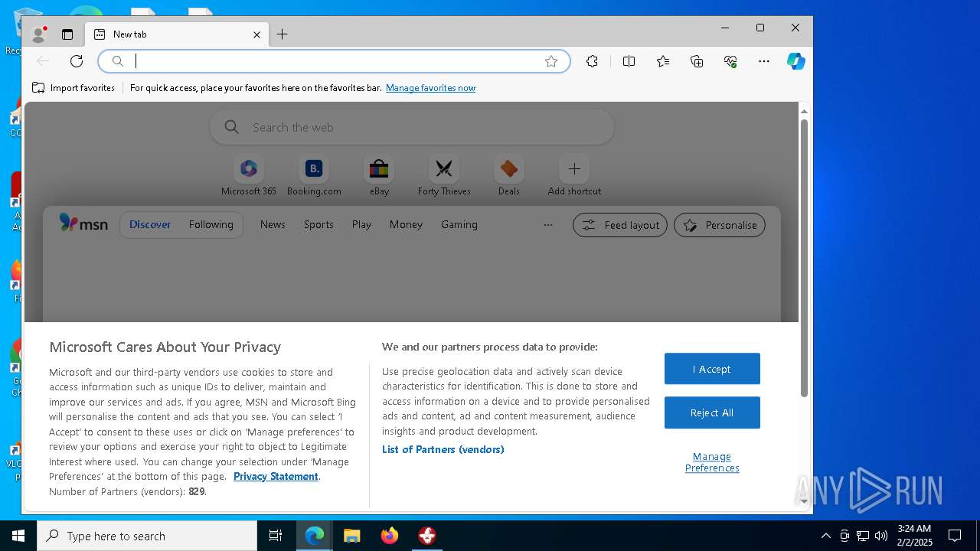Open Forty Thieves shortcut
The width and height of the screenshot is (980, 551).
[444, 176]
